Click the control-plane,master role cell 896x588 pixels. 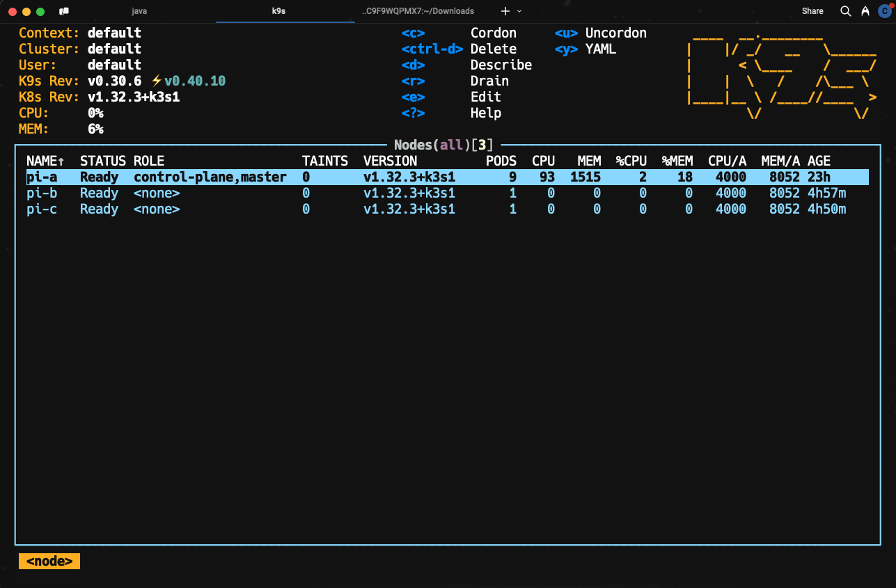pos(210,177)
